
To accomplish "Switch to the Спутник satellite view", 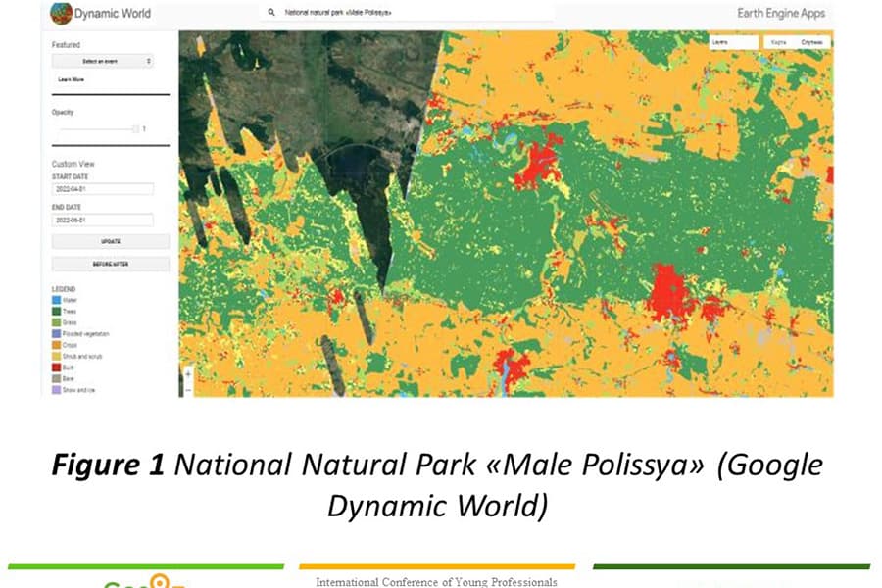I will coord(811,42).
